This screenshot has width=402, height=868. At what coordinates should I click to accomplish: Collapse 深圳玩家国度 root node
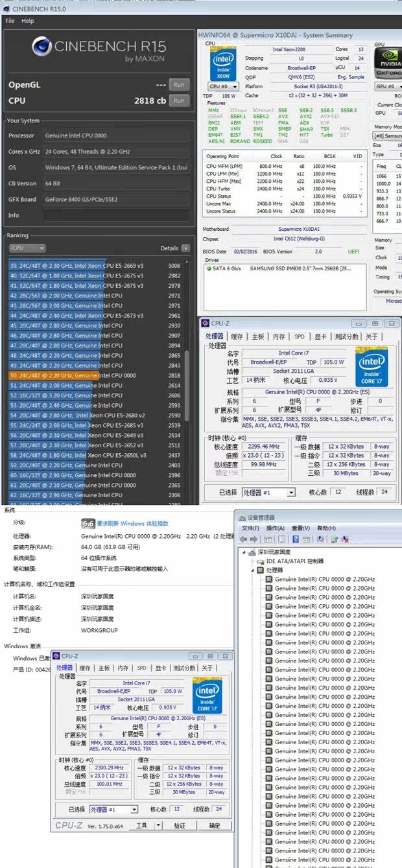click(244, 552)
